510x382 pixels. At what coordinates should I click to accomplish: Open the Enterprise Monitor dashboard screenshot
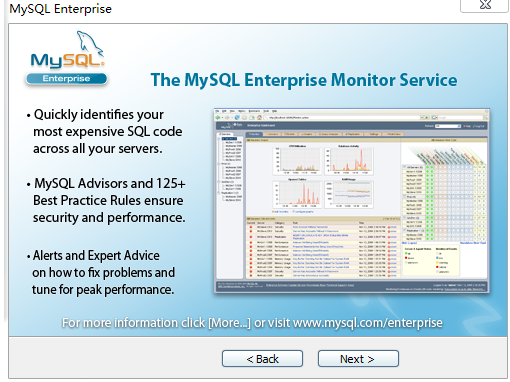(352, 201)
